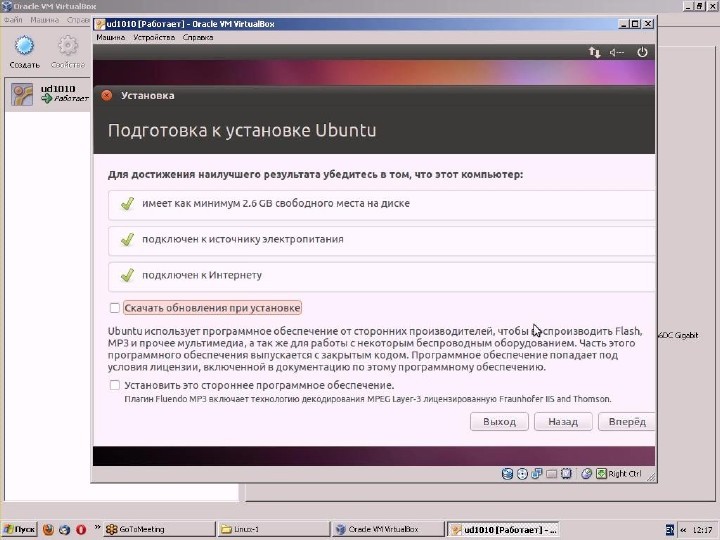
Task: Click ud1010 VM thumbnail icon in manager list
Action: tap(22, 94)
